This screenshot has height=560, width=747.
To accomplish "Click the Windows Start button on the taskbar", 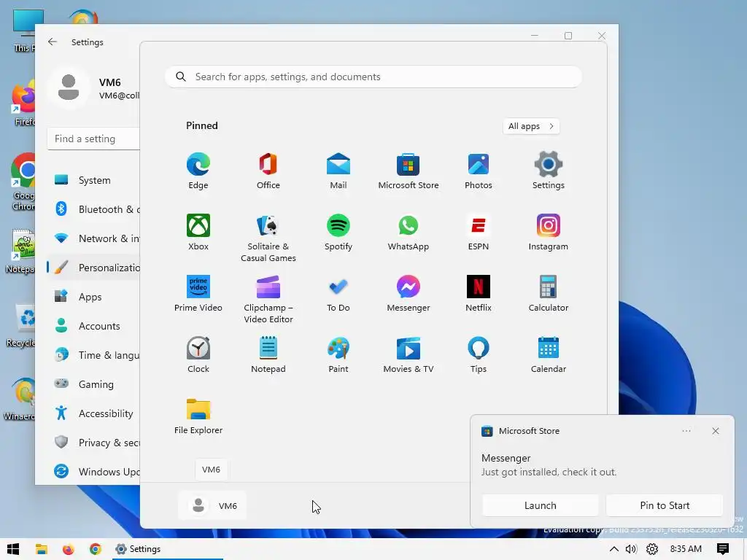I will pyautogui.click(x=13, y=549).
